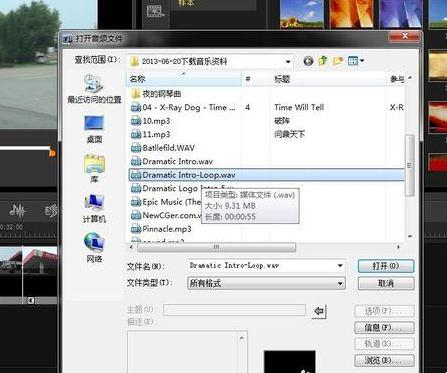Click vertical scrollbar up arrow in file list
The height and width of the screenshot is (373, 447).
410,78
